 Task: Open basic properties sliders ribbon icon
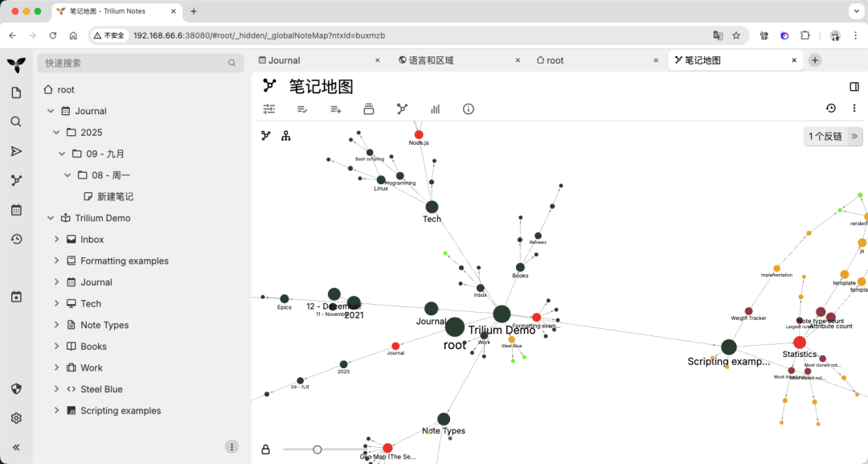click(269, 109)
